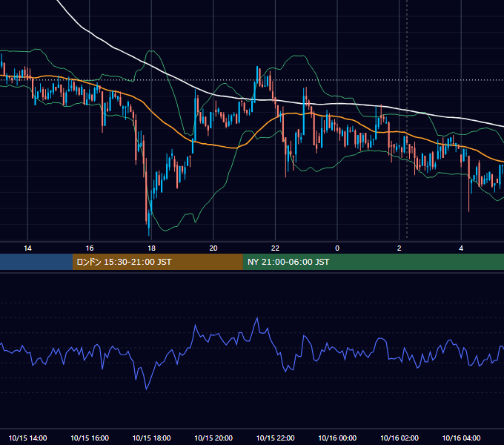Viewport: 504px width, 445px height.
Task: Click the 10/16 00:00 date label
Action: [337, 438]
